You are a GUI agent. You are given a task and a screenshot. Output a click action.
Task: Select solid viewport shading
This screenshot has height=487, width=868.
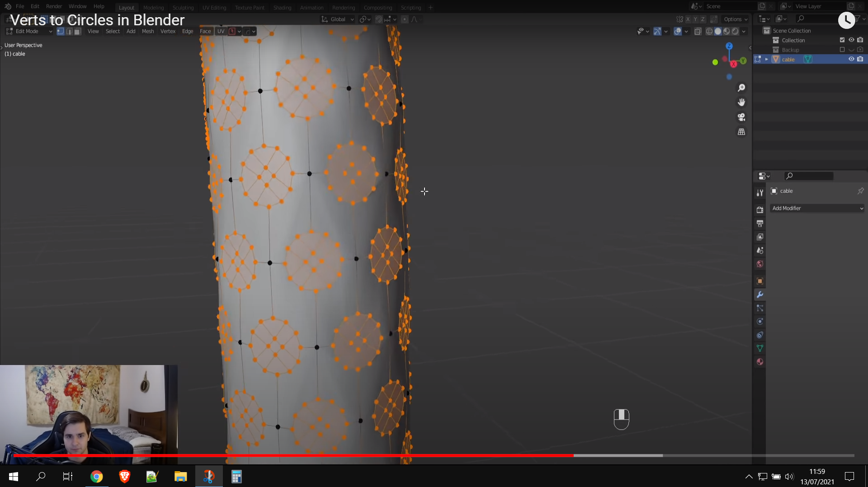coord(718,31)
